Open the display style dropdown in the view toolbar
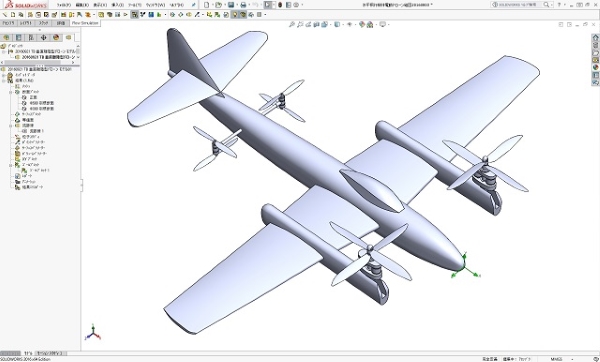Viewport: 600px width, 362px height. (337, 24)
